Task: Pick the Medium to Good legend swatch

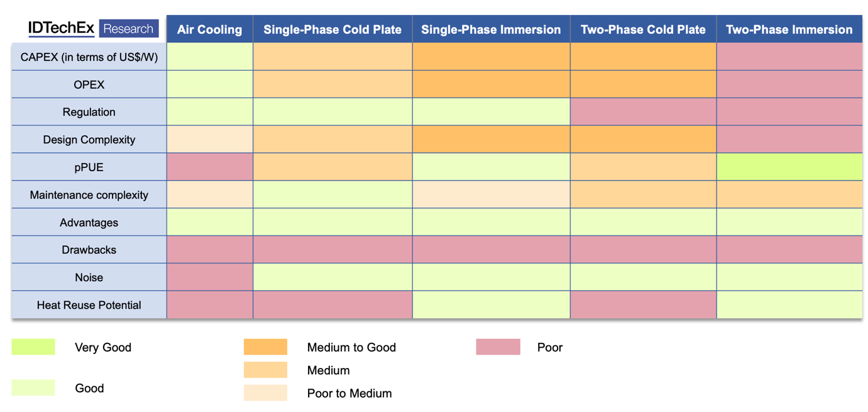Action: 265,347
